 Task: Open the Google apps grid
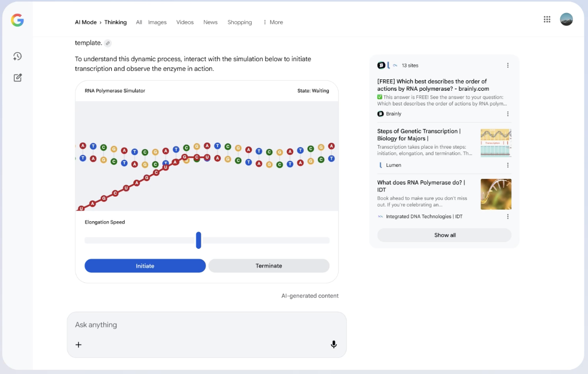[x=547, y=19]
